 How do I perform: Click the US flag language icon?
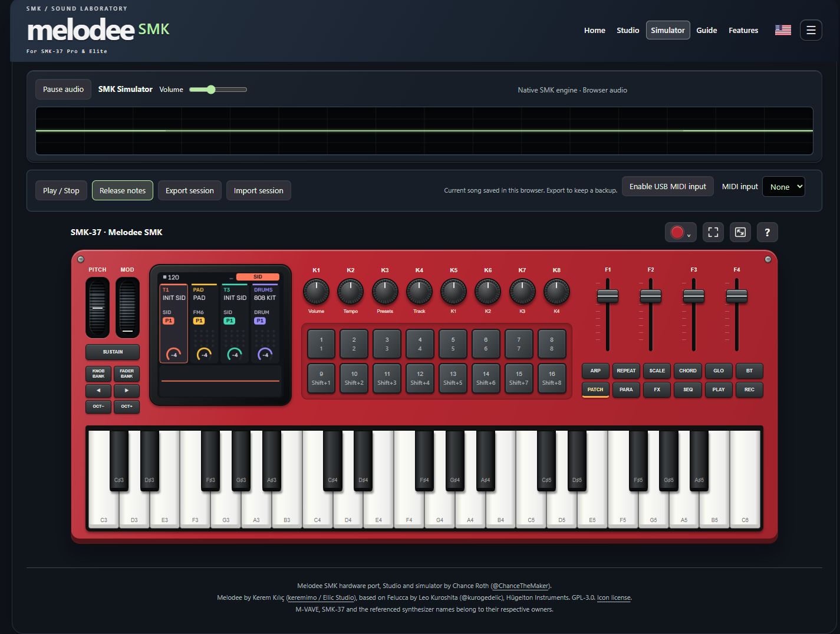pyautogui.click(x=783, y=30)
